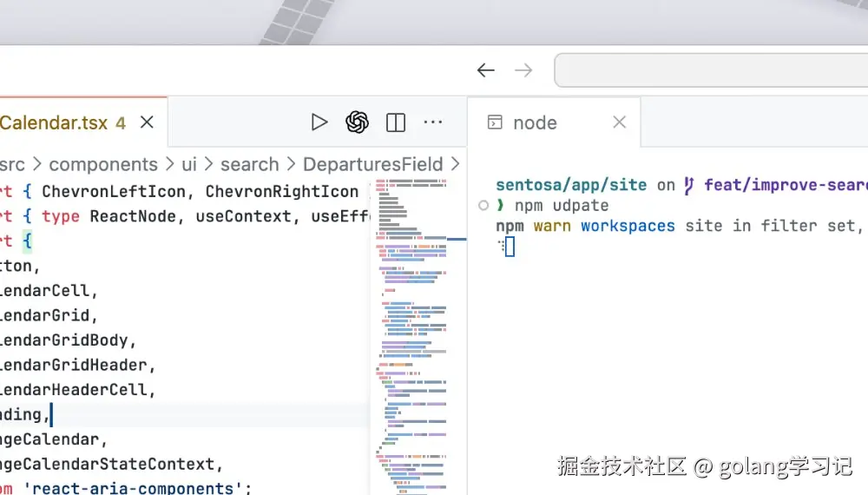Click the command center search box

tap(711, 70)
